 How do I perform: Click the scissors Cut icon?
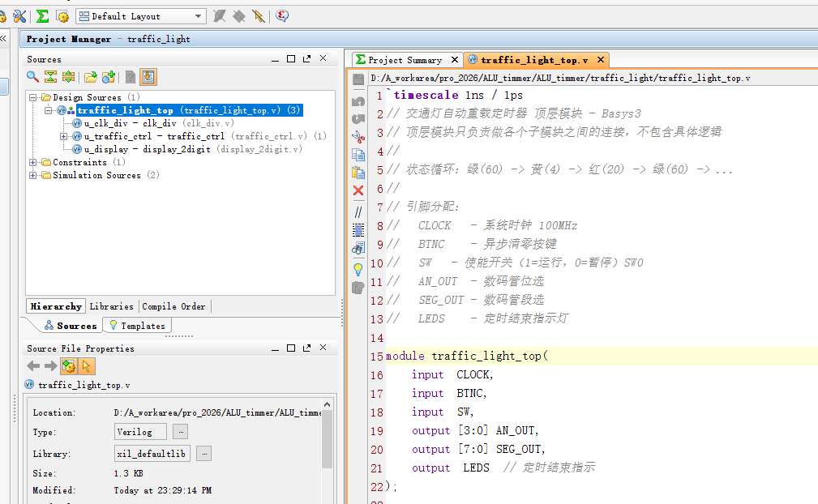358,137
